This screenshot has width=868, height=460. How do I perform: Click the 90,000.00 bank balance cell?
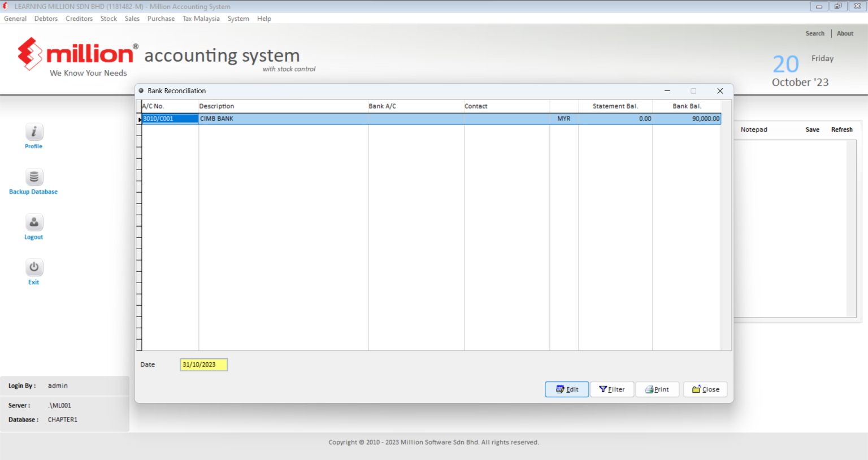[x=687, y=119]
